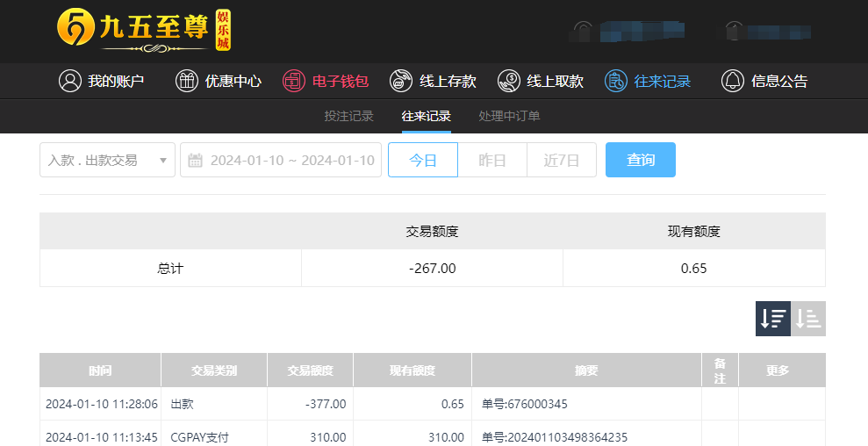Click the 摘要 column header

point(587,370)
